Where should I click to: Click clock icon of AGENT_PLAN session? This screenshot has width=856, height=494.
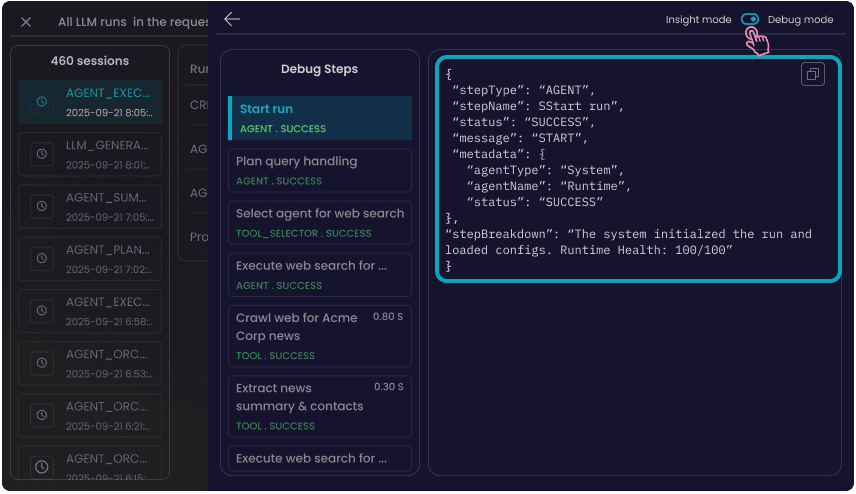click(x=41, y=258)
